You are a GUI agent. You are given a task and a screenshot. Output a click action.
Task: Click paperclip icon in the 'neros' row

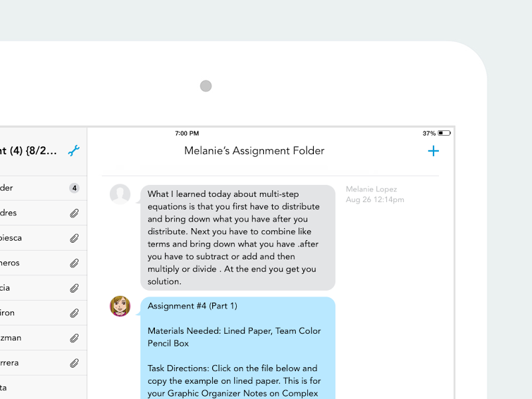point(74,263)
